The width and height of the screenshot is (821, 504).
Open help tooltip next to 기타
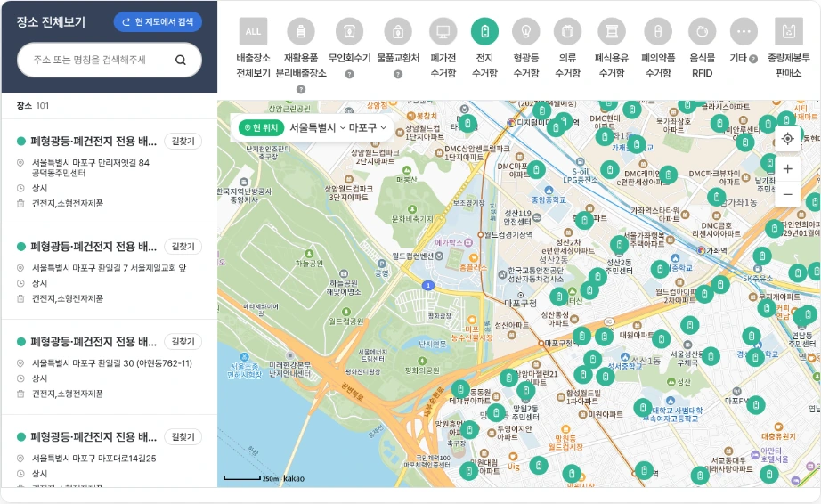pyautogui.click(x=753, y=59)
